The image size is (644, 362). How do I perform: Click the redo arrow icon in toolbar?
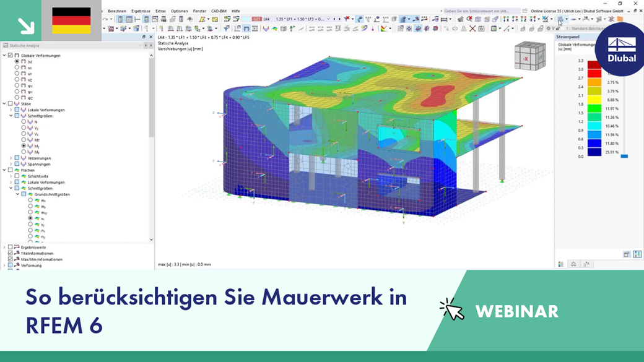105,19
